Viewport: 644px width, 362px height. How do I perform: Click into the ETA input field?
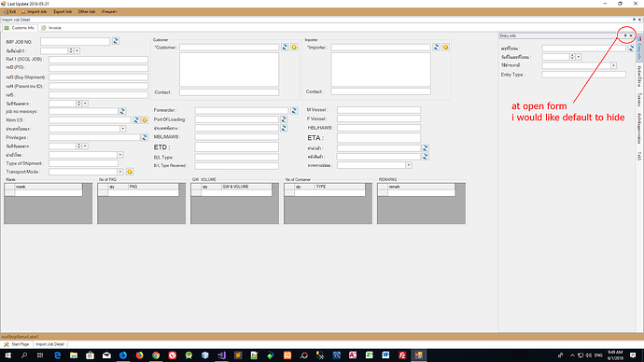379,138
